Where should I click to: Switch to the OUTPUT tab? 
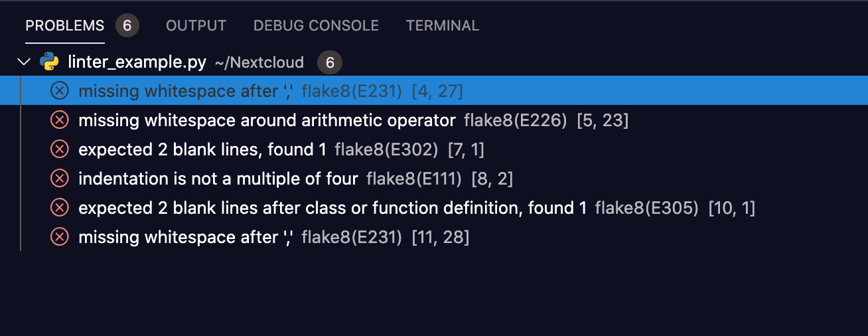pyautogui.click(x=196, y=26)
